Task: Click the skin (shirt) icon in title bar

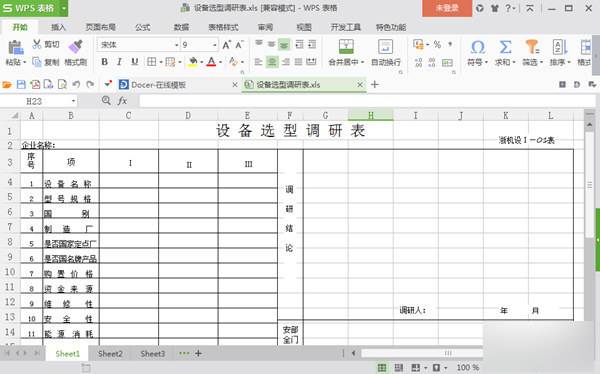Action: click(495, 8)
